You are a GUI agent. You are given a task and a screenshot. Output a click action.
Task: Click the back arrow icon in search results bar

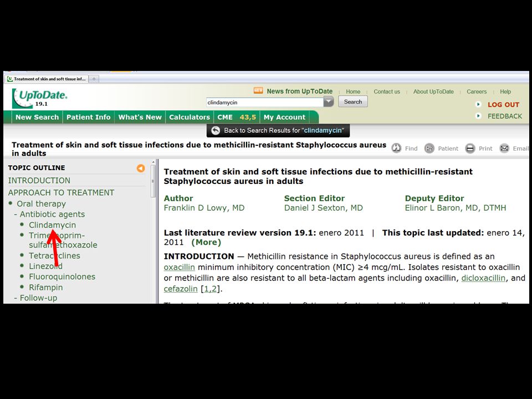[216, 131]
